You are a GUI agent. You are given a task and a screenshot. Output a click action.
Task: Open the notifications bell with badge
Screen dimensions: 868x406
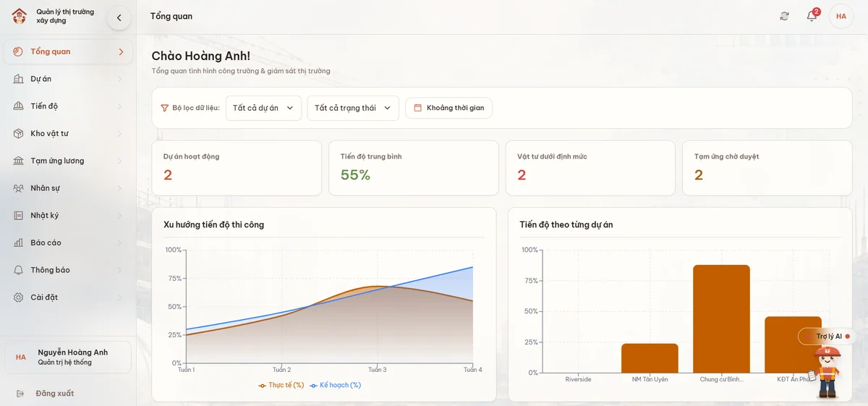coord(812,16)
